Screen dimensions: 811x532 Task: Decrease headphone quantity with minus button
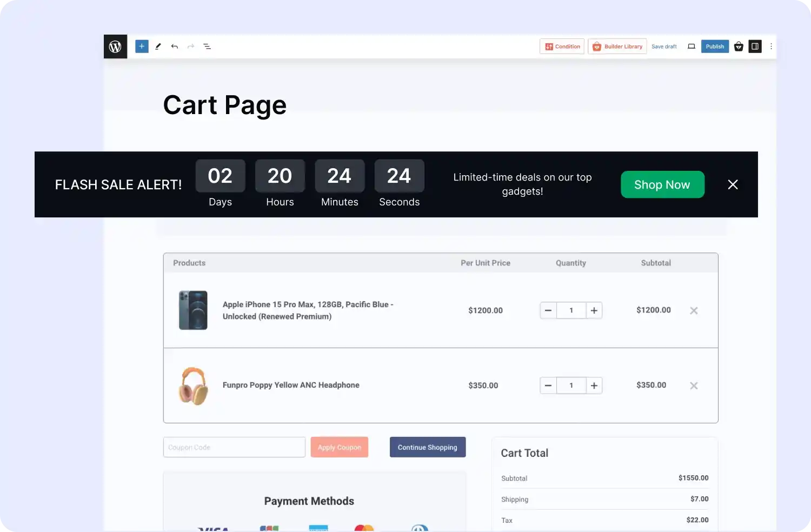(x=548, y=385)
